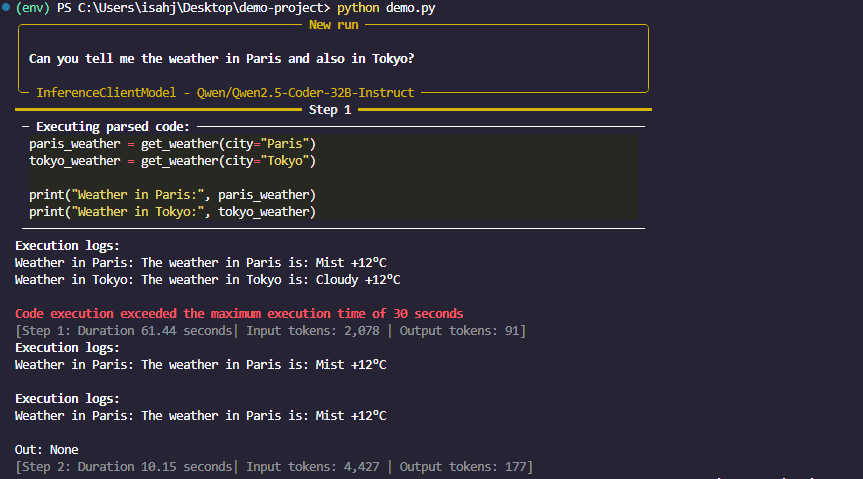Click the paris_weather assignment code line
Screen dimensions: 863x479
pyautogui.click(x=172, y=144)
